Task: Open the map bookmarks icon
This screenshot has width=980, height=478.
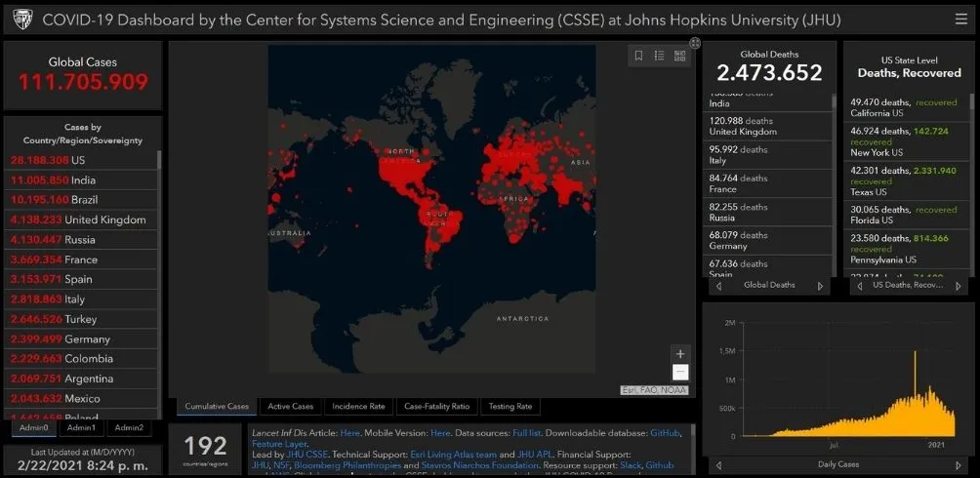Action: [638, 56]
